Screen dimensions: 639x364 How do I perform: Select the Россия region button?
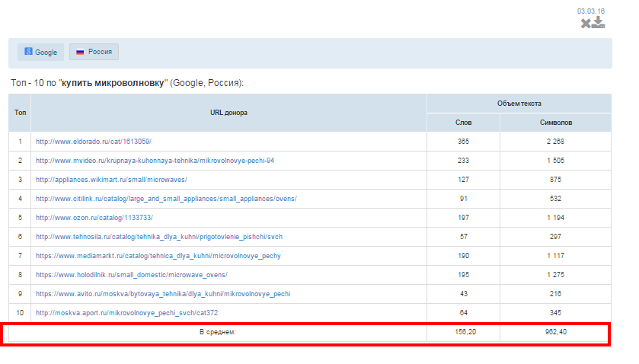(94, 52)
